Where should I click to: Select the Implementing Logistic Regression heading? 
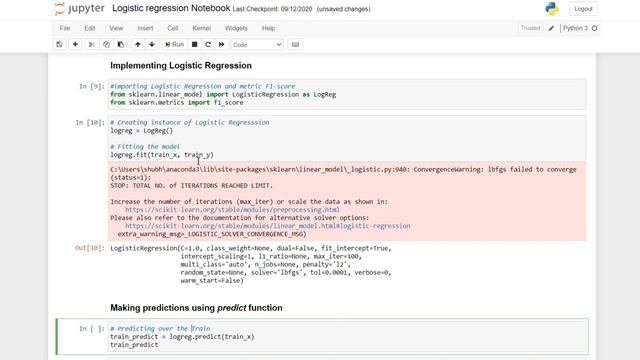[181, 66]
